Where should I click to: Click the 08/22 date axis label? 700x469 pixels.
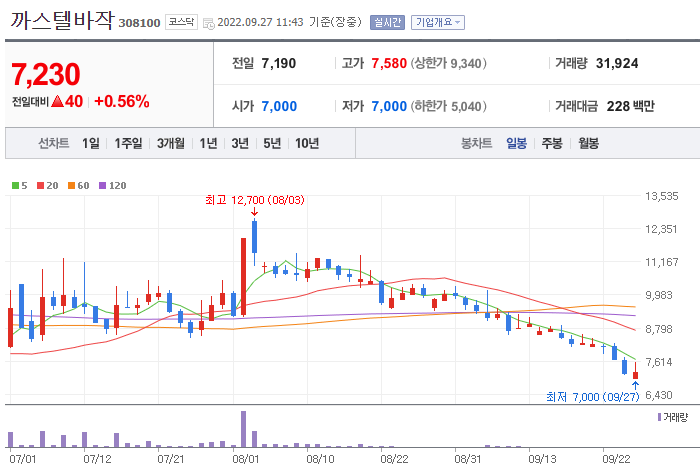pyautogui.click(x=394, y=459)
